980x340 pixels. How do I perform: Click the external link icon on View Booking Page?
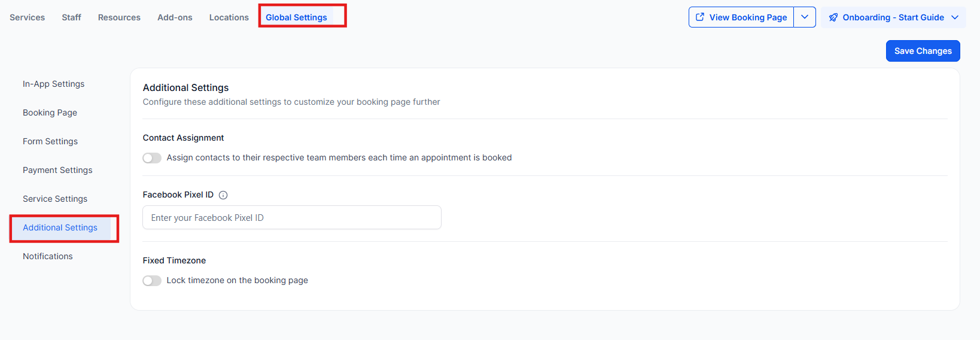700,17
